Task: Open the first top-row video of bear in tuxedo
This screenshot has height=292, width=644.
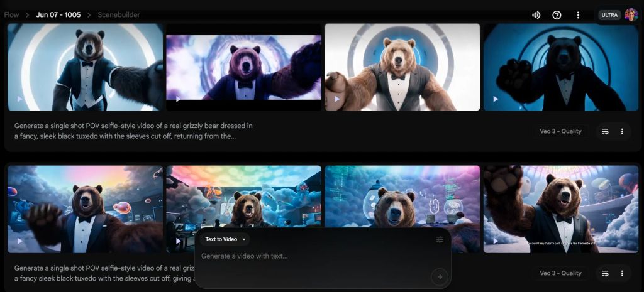Action: click(85, 67)
